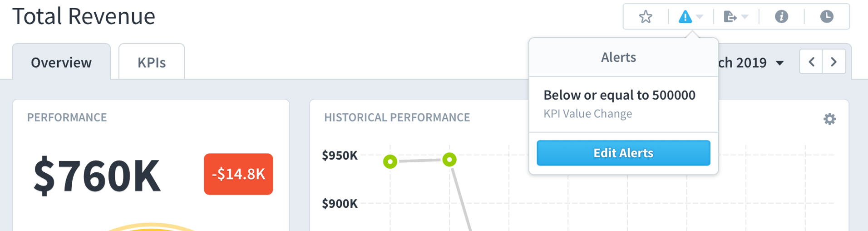Open Historical Performance gear settings
The image size is (868, 231).
pos(829,119)
